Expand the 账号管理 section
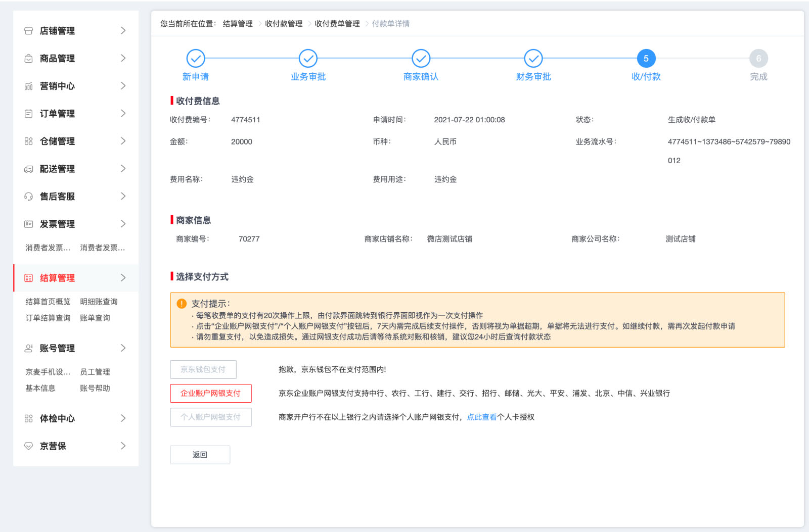The height and width of the screenshot is (532, 809). coord(123,348)
